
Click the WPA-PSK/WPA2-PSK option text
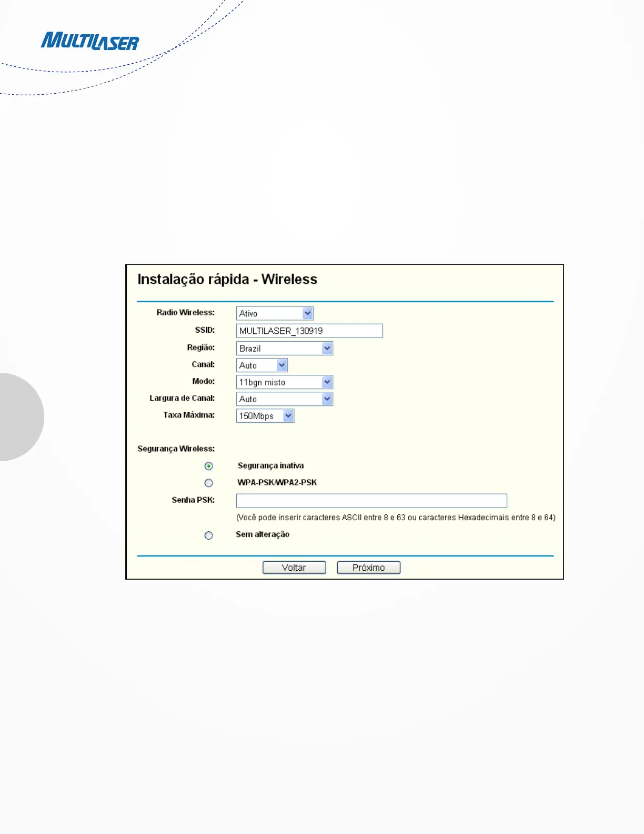point(277,482)
